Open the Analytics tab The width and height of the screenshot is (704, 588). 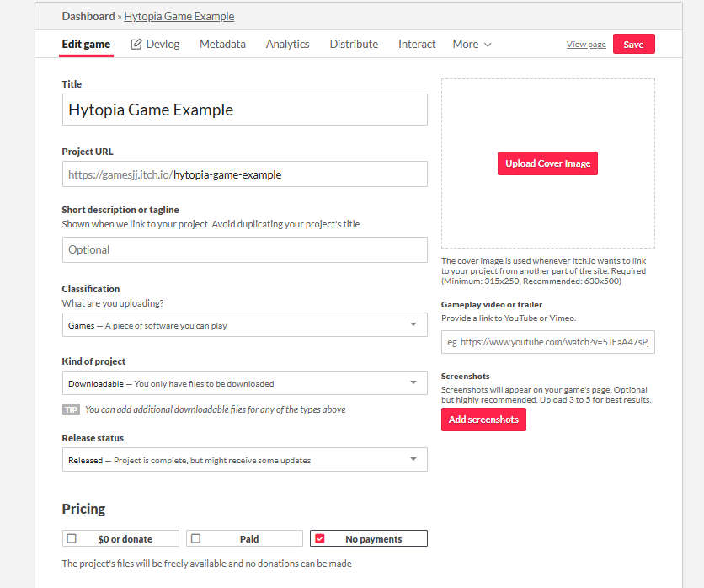click(x=287, y=44)
